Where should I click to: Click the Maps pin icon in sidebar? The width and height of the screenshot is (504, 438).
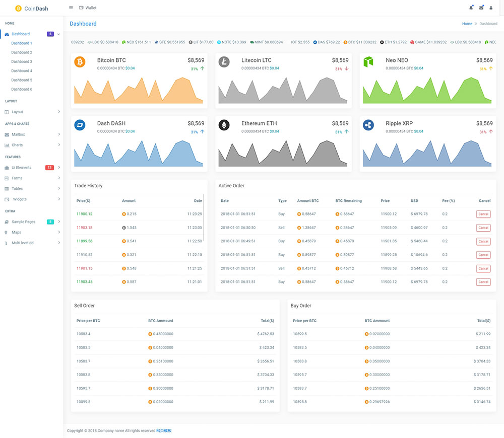(x=6, y=233)
